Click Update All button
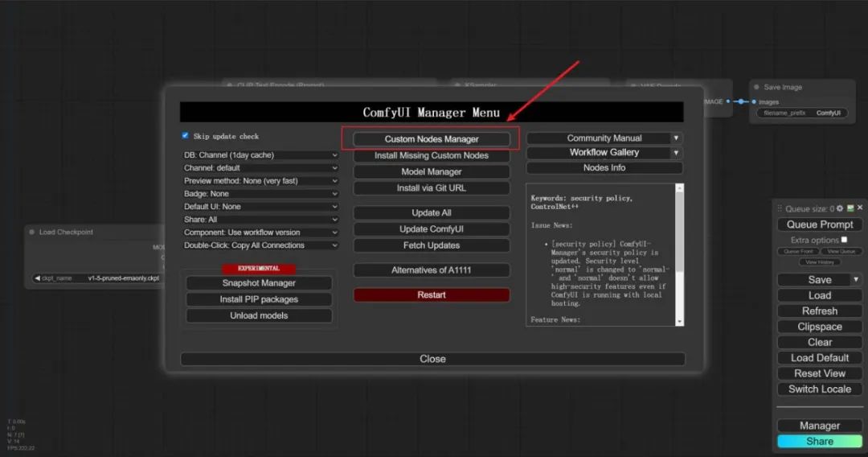Screen dimensions: 868x457 coord(432,212)
